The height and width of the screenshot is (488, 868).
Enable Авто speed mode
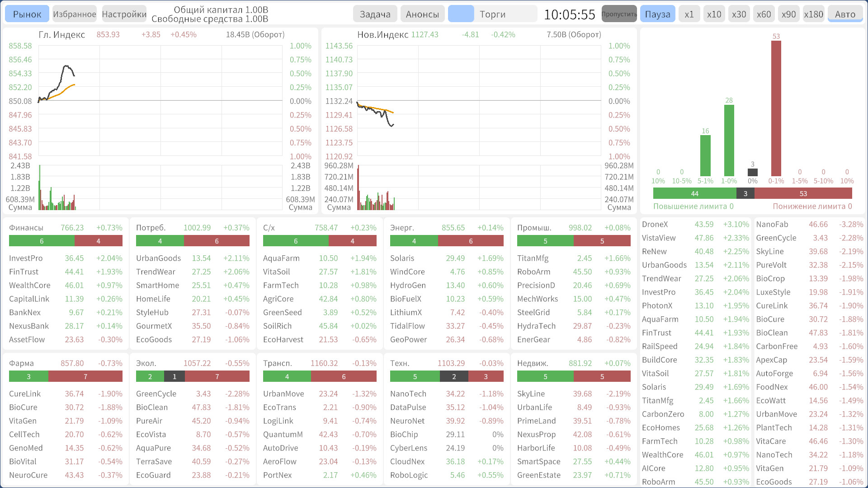(845, 14)
